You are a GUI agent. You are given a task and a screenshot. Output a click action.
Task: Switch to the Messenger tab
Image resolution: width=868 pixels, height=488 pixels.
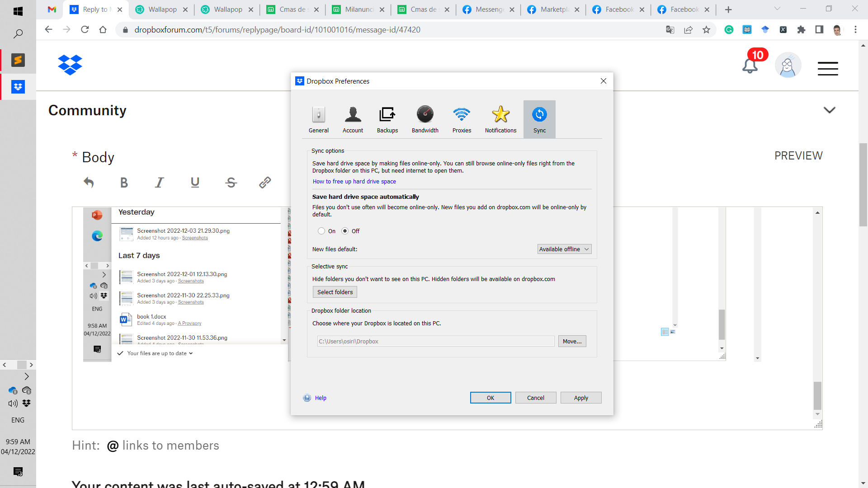(x=489, y=9)
